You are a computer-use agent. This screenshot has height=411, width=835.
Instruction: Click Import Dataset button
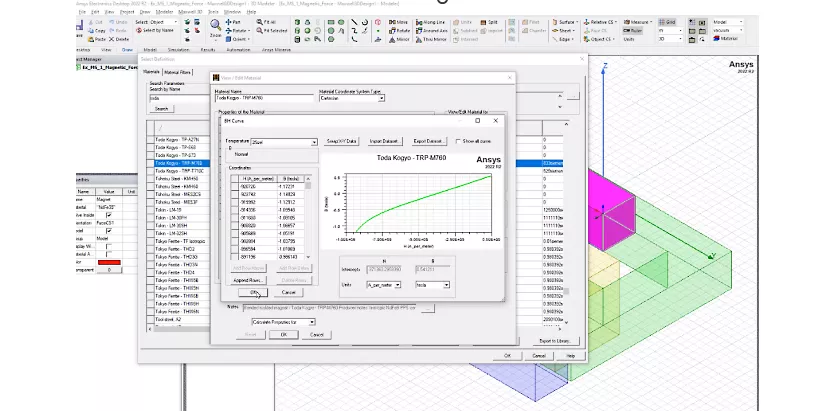coord(384,142)
